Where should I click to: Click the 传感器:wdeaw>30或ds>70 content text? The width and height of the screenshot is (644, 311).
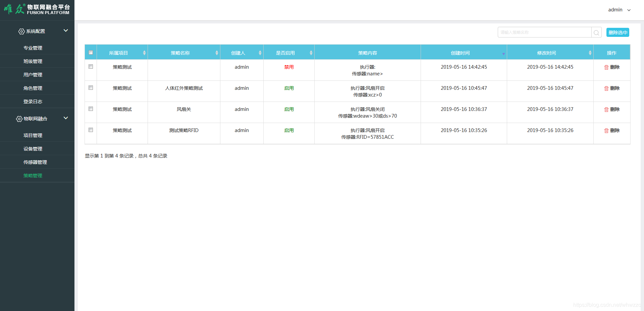pos(368,116)
